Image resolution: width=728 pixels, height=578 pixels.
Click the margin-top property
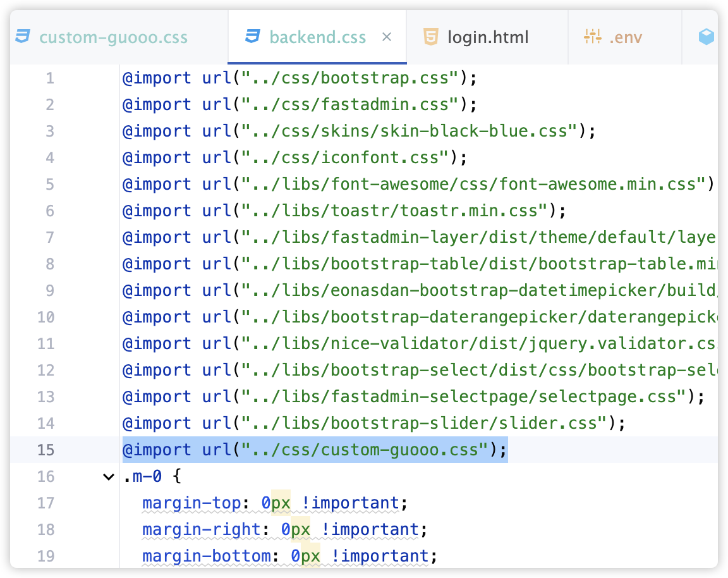coord(191,503)
